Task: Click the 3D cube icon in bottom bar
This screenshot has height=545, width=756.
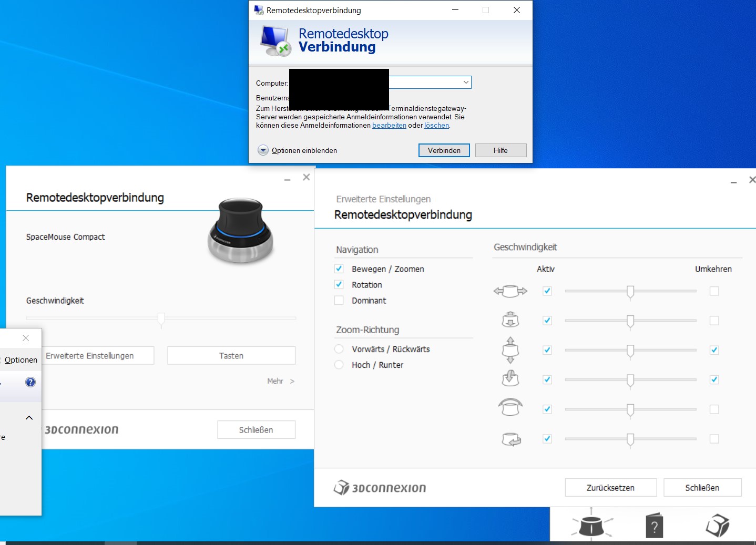Action: [718, 525]
